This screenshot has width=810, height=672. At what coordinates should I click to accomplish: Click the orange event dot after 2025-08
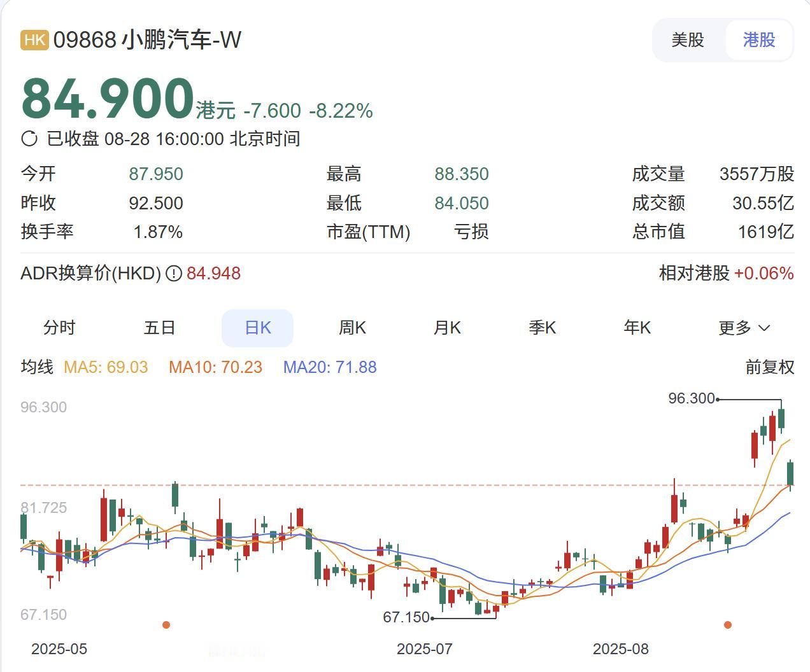[x=728, y=625]
